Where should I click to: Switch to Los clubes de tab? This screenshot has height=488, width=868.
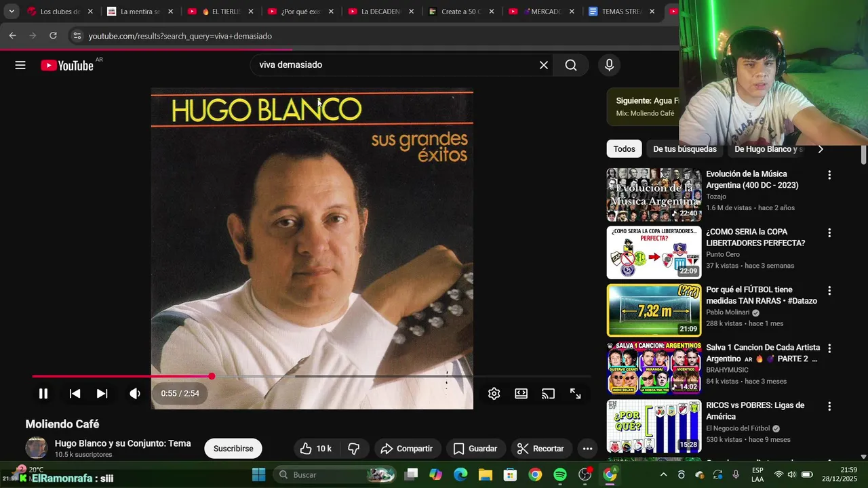click(x=60, y=12)
